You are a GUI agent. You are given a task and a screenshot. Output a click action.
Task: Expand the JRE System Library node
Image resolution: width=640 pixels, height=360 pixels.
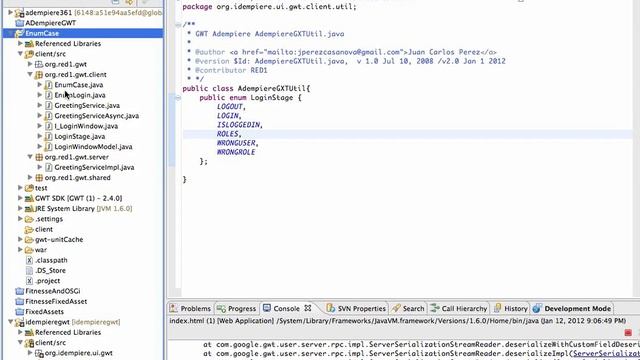click(20, 208)
